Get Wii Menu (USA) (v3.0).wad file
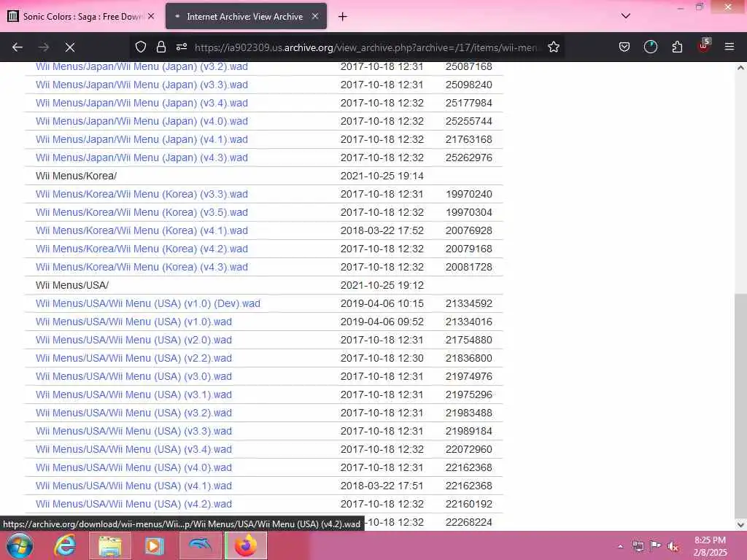Image resolution: width=747 pixels, height=560 pixels. [x=133, y=376]
